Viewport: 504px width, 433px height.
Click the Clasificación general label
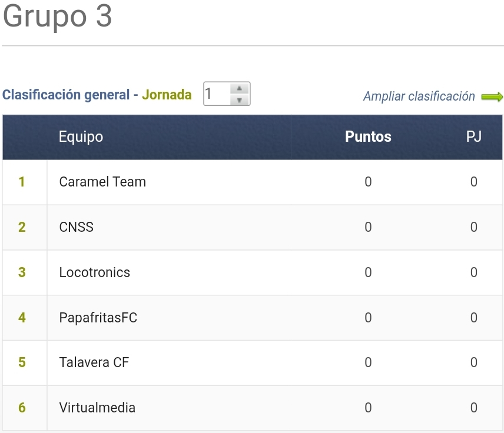(x=66, y=95)
